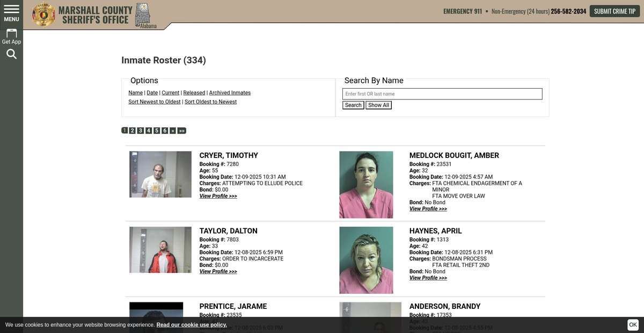Go to page 2 of roster
The image size is (644, 333).
[133, 131]
